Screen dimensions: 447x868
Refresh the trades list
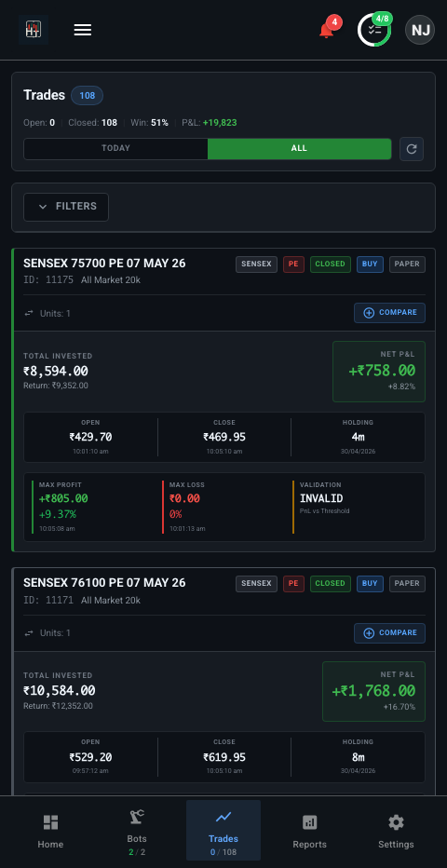point(412,149)
